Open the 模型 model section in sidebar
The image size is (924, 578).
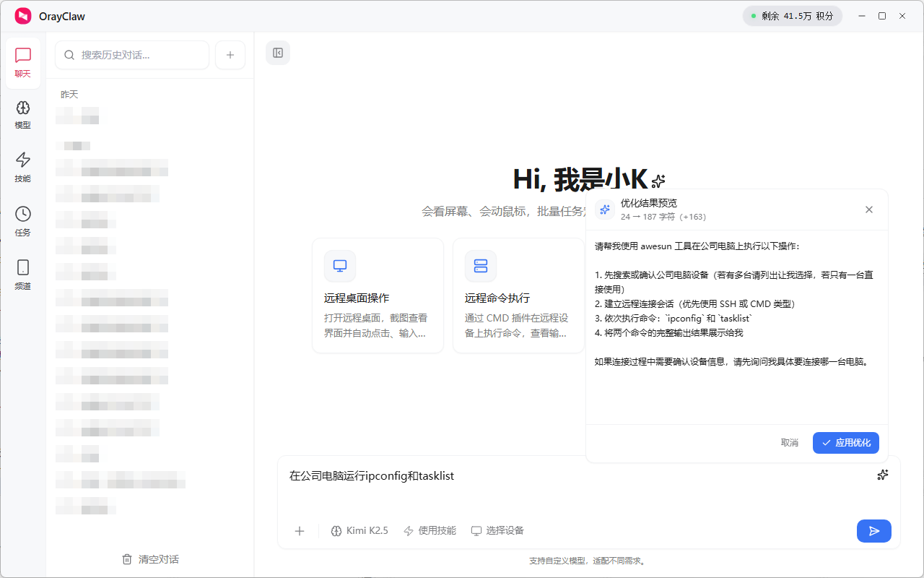tap(23, 115)
